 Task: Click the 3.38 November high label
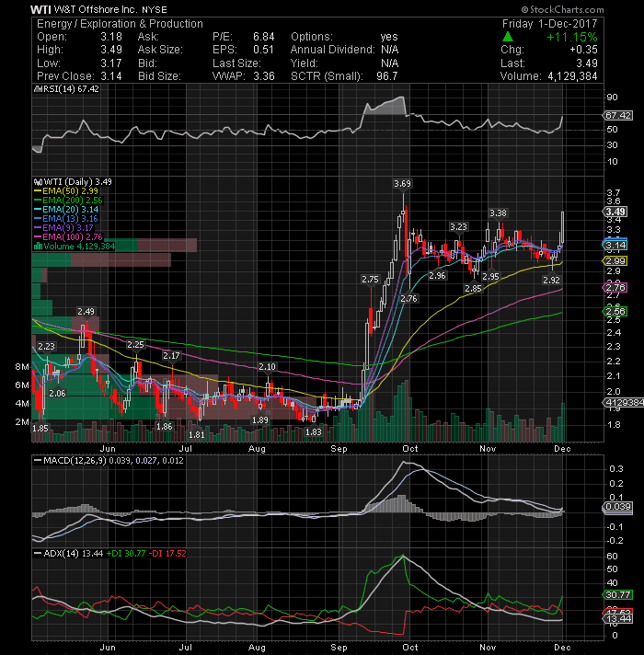coord(498,213)
